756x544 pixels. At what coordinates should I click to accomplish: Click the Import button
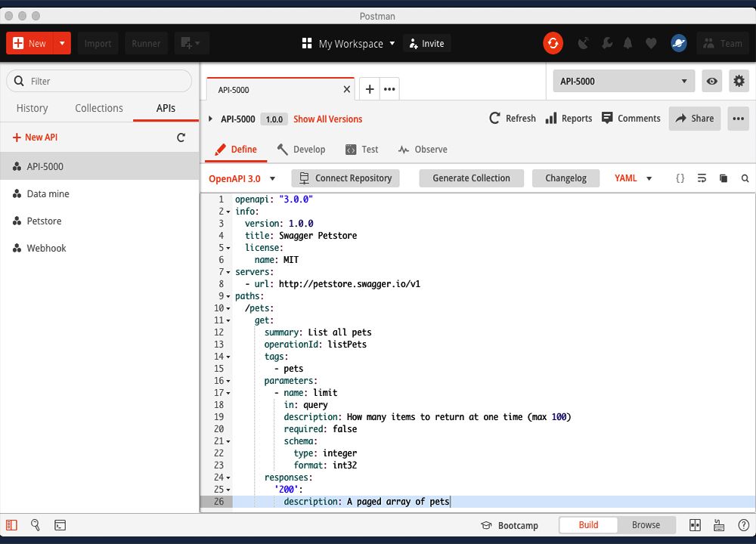point(98,43)
